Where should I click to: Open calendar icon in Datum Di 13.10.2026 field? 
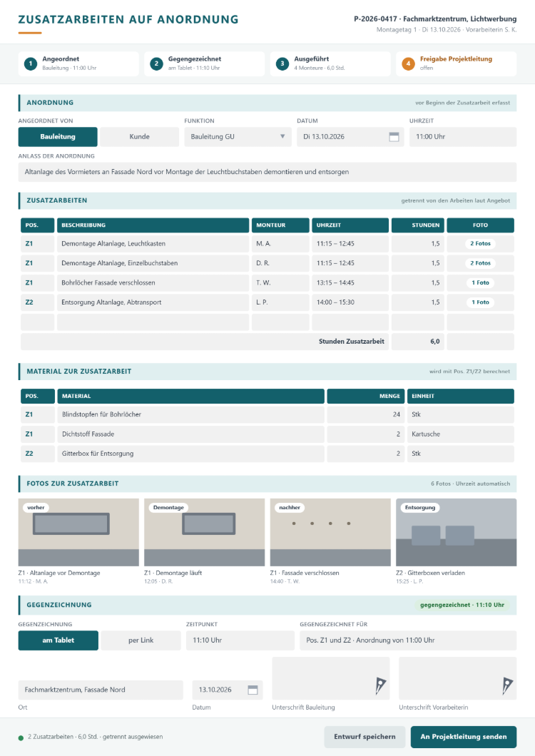tap(394, 137)
